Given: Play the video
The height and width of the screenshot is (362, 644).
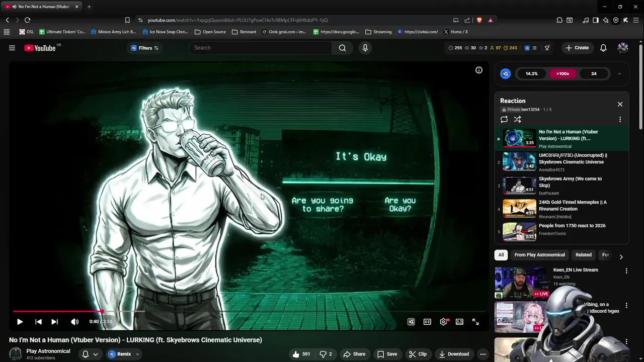Looking at the screenshot, I should [x=20, y=322].
